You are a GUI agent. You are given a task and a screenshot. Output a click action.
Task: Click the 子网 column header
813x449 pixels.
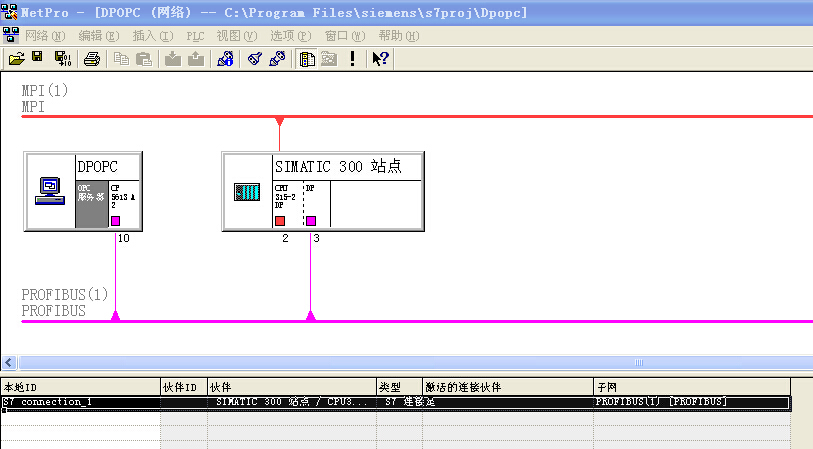tap(692, 387)
